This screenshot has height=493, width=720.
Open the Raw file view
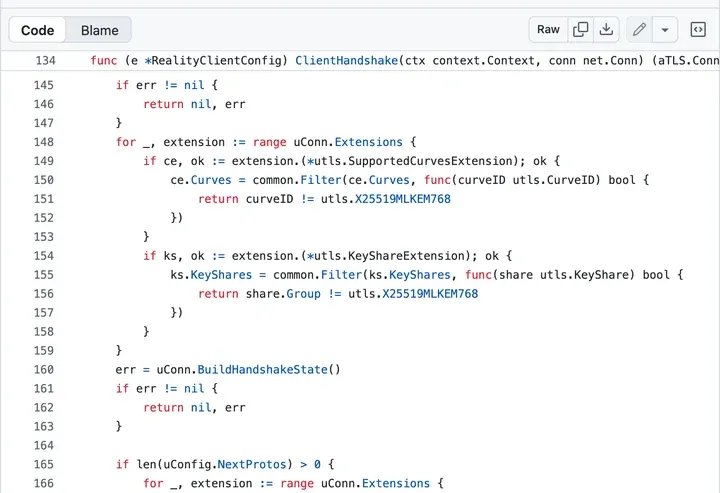[x=548, y=29]
